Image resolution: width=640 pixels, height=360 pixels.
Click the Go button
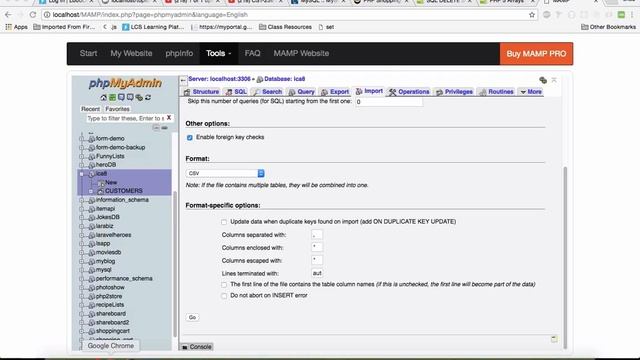pyautogui.click(x=192, y=317)
